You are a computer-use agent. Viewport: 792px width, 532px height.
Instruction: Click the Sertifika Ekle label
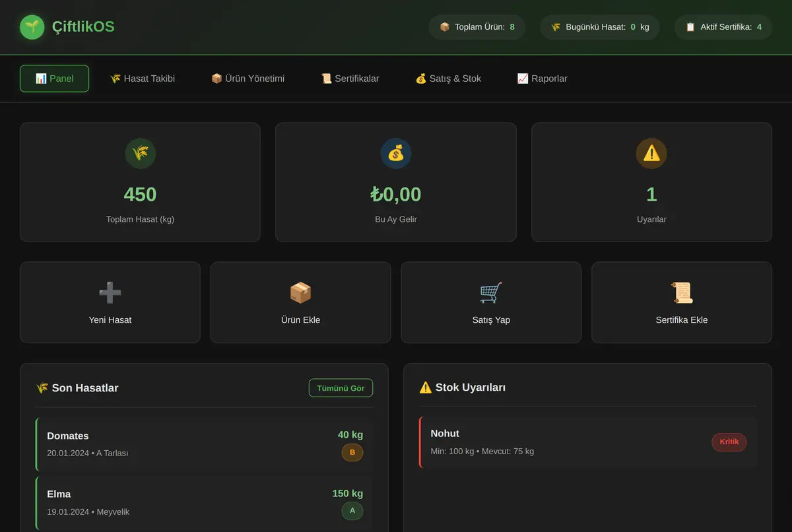coord(682,320)
